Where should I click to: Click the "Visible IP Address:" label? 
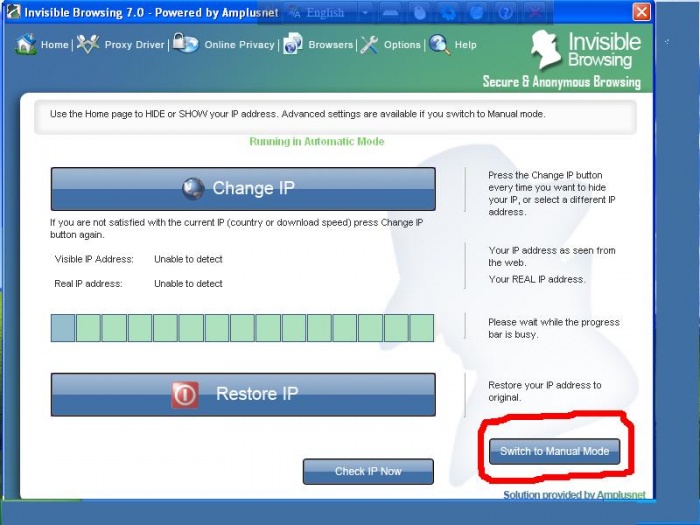tap(94, 259)
